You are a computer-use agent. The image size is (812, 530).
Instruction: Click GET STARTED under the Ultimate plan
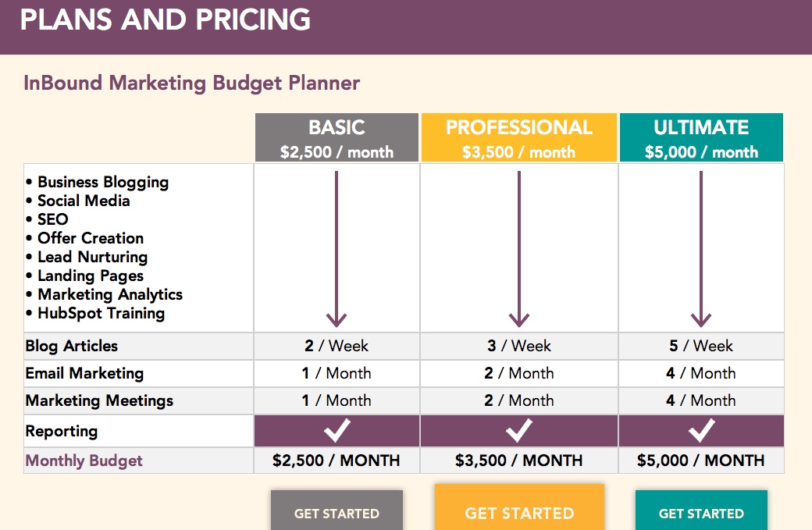700,512
